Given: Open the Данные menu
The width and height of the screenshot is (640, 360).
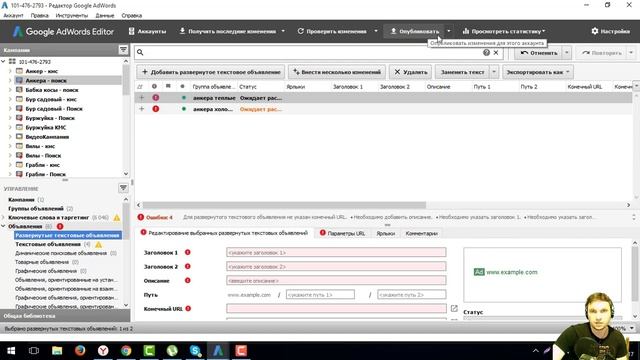Looking at the screenshot, I should 105,16.
